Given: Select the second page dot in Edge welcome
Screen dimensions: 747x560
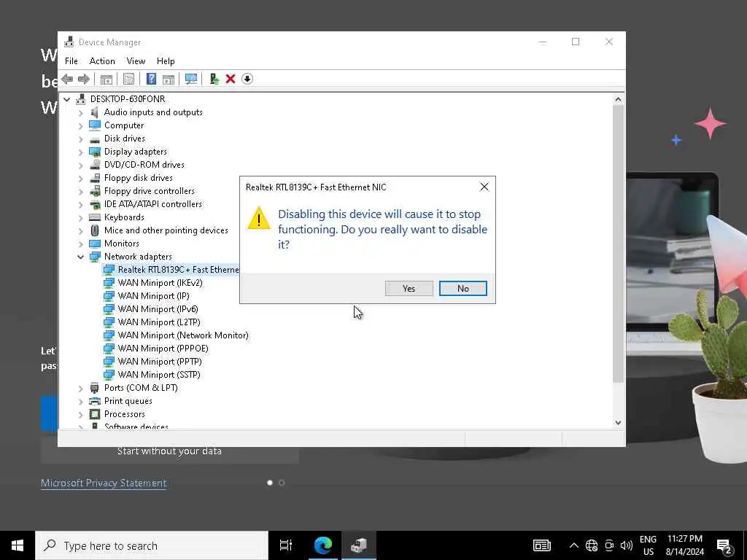Looking at the screenshot, I should pyautogui.click(x=282, y=483).
